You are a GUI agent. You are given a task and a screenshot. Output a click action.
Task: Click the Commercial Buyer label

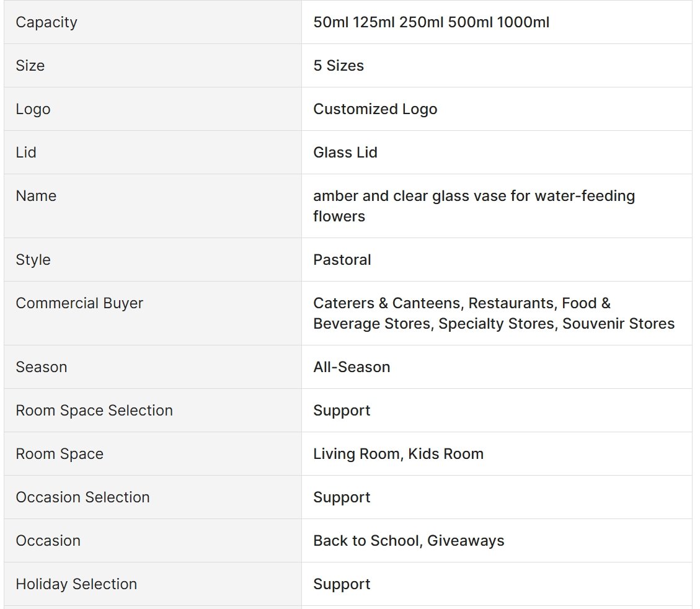79,303
